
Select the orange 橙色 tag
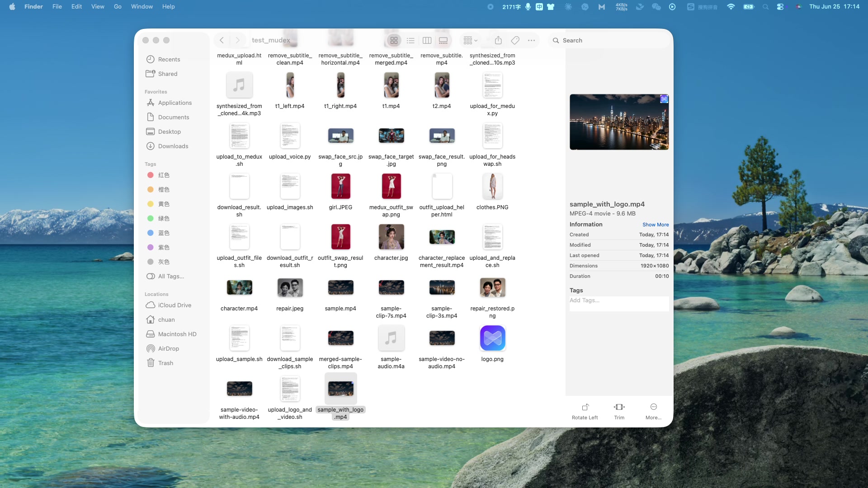pos(174,190)
